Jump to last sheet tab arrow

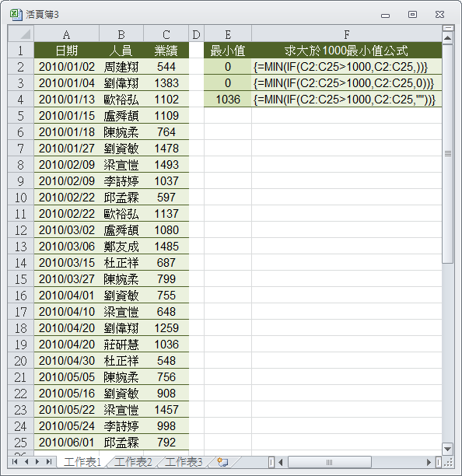point(49,462)
